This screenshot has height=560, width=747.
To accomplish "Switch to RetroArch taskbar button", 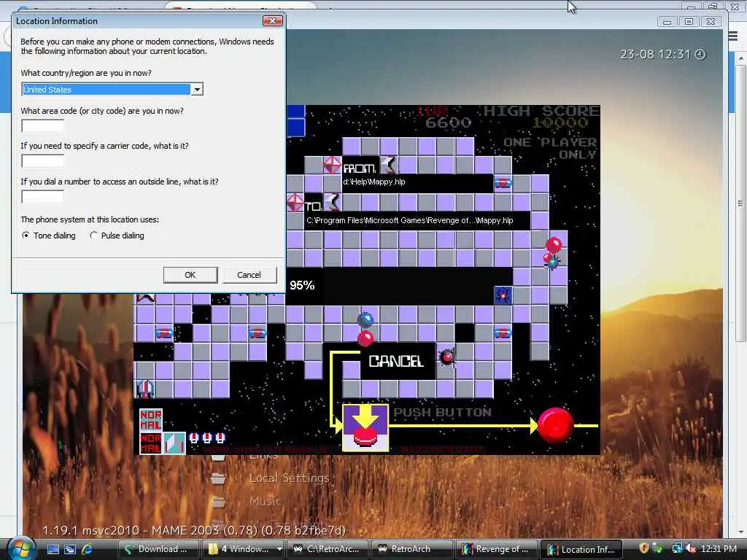I will (x=411, y=549).
